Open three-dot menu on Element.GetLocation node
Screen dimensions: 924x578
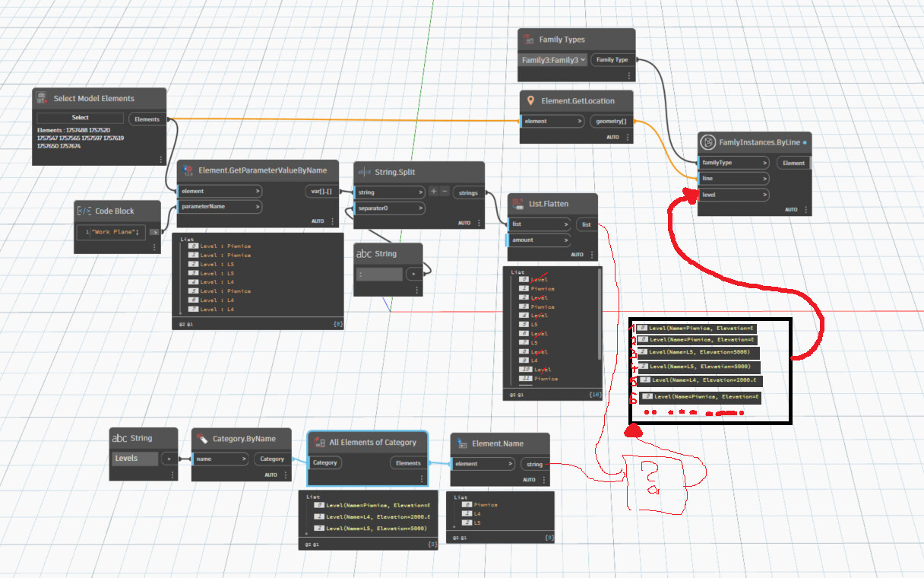pyautogui.click(x=629, y=137)
